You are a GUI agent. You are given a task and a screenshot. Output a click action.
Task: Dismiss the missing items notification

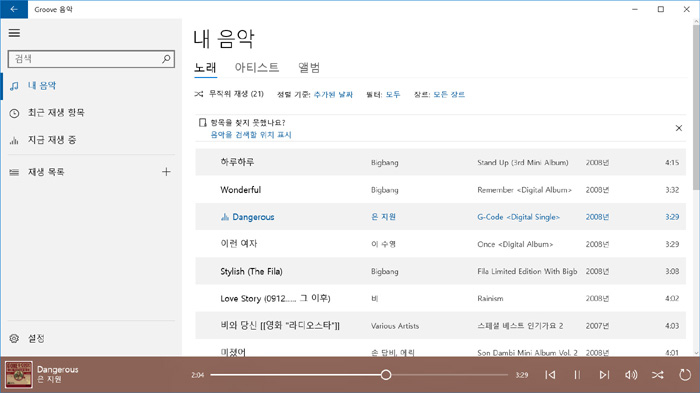[679, 128]
